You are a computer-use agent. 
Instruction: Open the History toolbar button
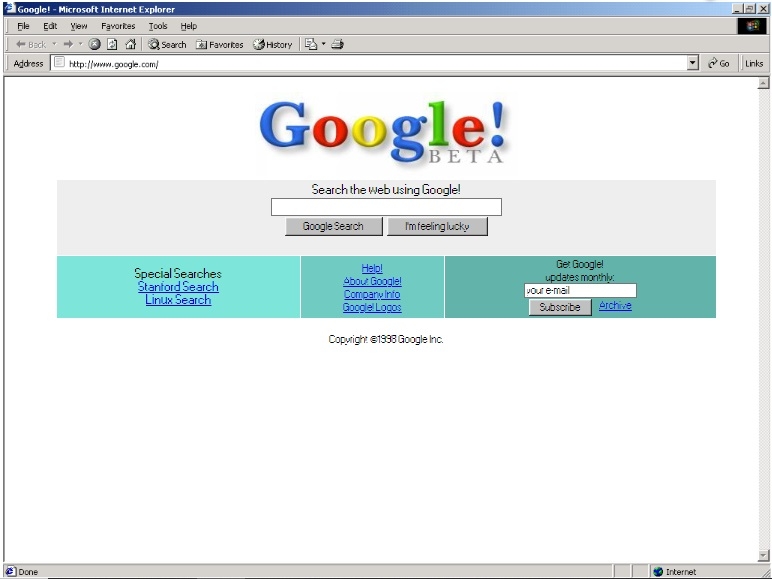point(273,44)
